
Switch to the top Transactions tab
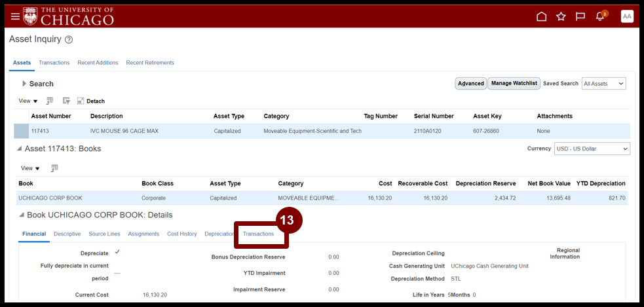point(54,63)
